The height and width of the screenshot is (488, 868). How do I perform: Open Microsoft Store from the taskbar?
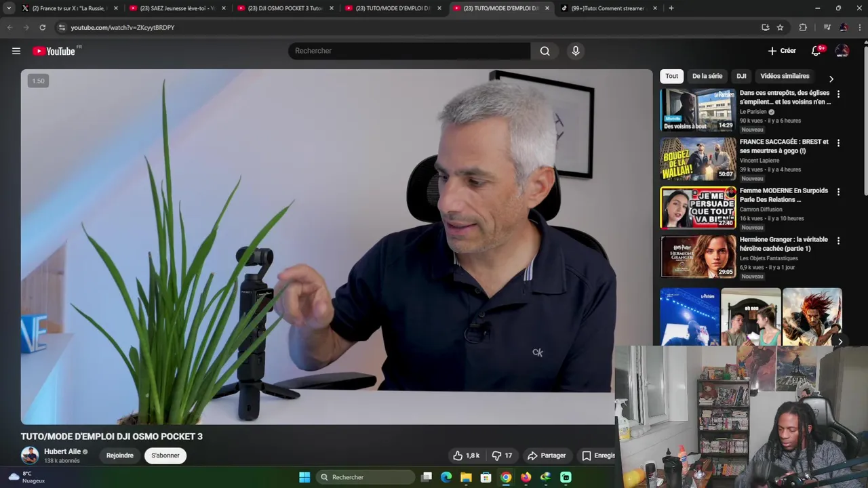tap(486, 477)
